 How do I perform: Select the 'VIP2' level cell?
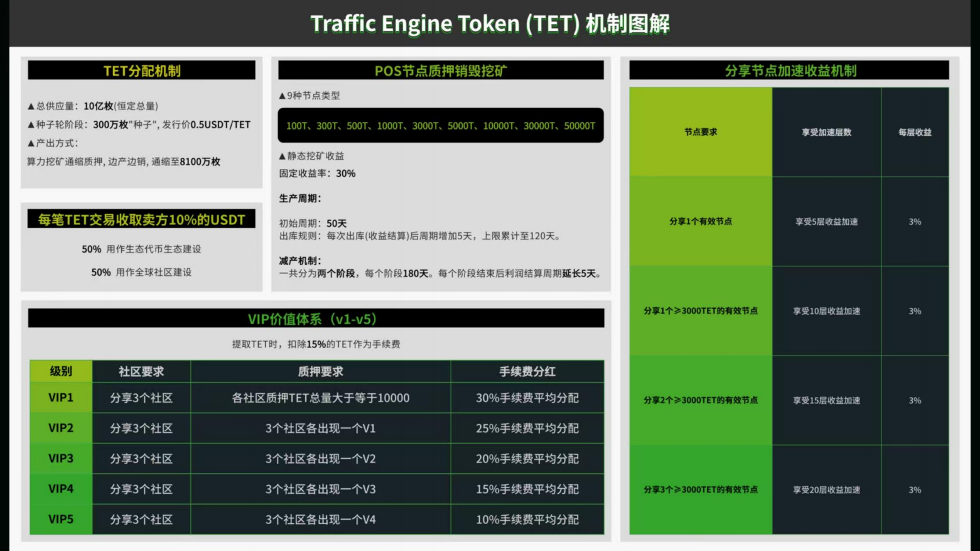click(61, 428)
